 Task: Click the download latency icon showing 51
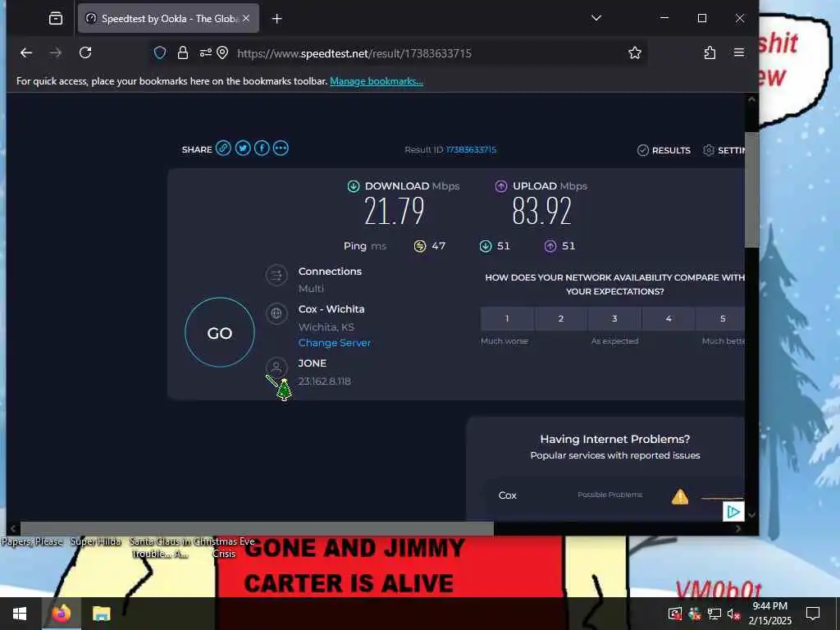tap(486, 246)
